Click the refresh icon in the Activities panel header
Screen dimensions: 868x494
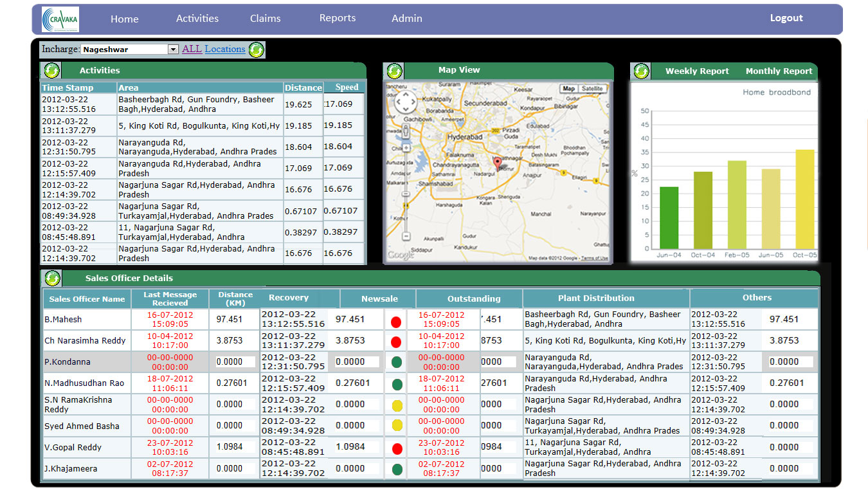pos(51,71)
